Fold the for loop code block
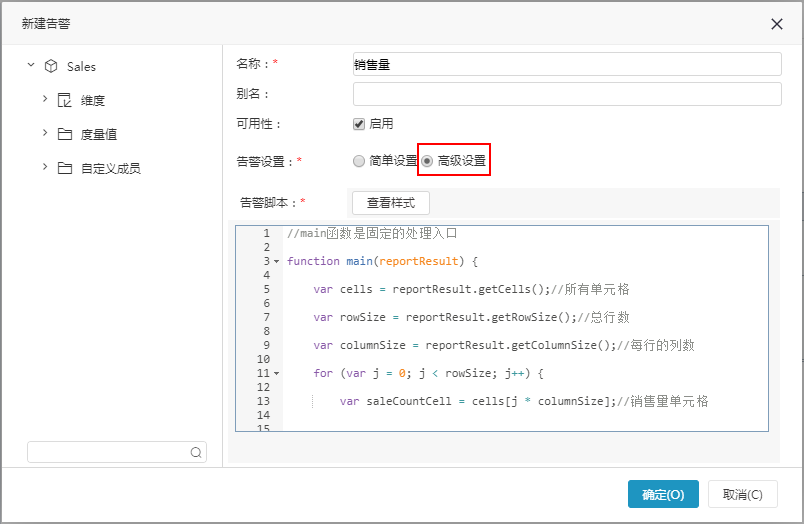The image size is (804, 524). click(x=277, y=373)
